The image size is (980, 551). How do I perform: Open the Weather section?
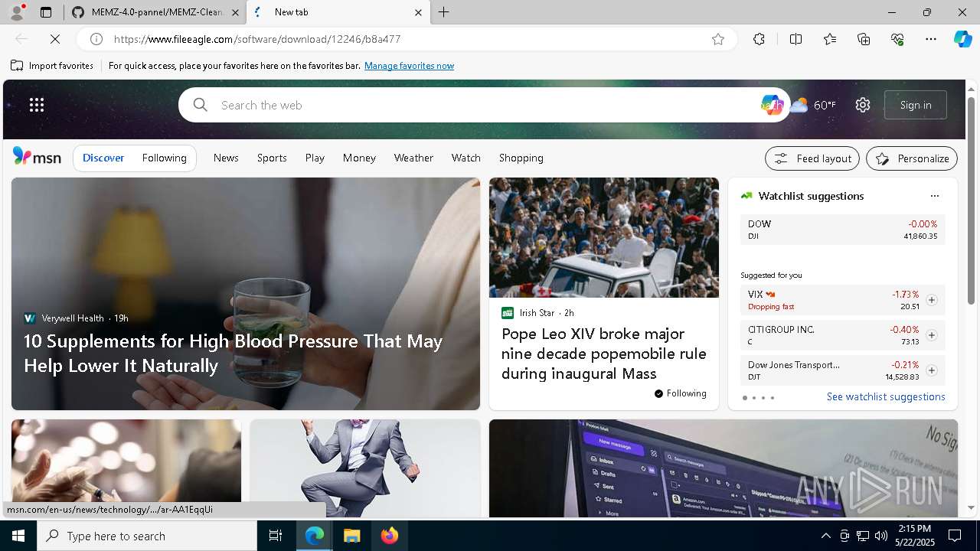tap(413, 158)
